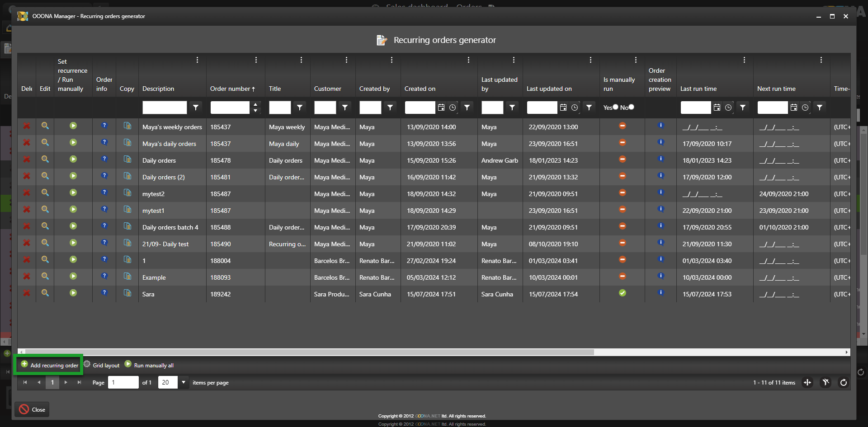The height and width of the screenshot is (427, 868).
Task: Expand the items per page dropdown
Action: (x=184, y=382)
